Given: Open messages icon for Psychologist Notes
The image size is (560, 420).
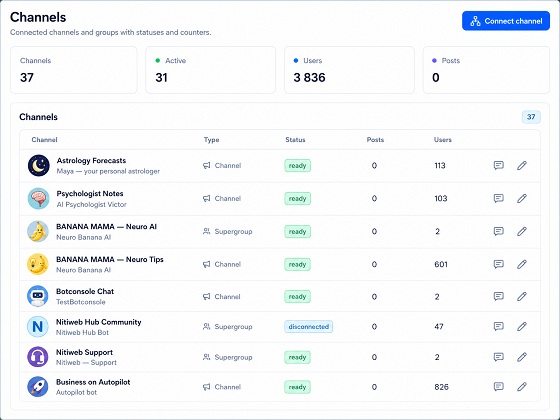Looking at the screenshot, I should [499, 198].
